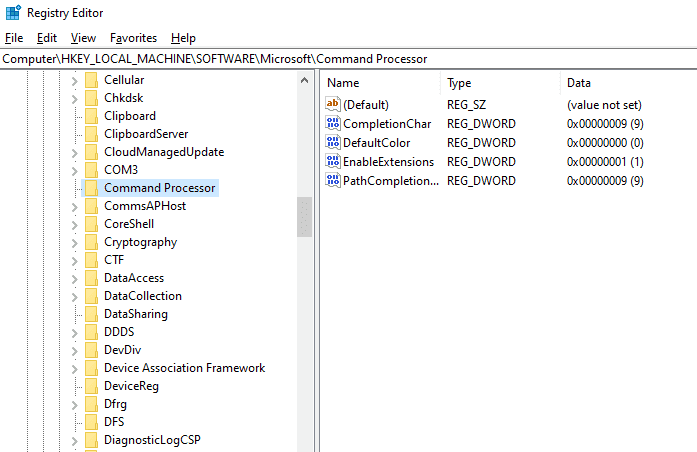Open the View menu

click(x=83, y=38)
